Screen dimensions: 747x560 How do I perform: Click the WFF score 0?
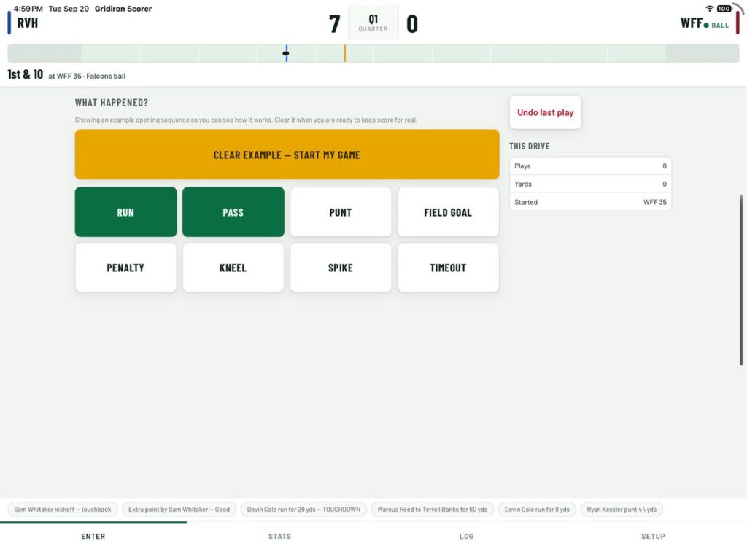click(x=412, y=24)
